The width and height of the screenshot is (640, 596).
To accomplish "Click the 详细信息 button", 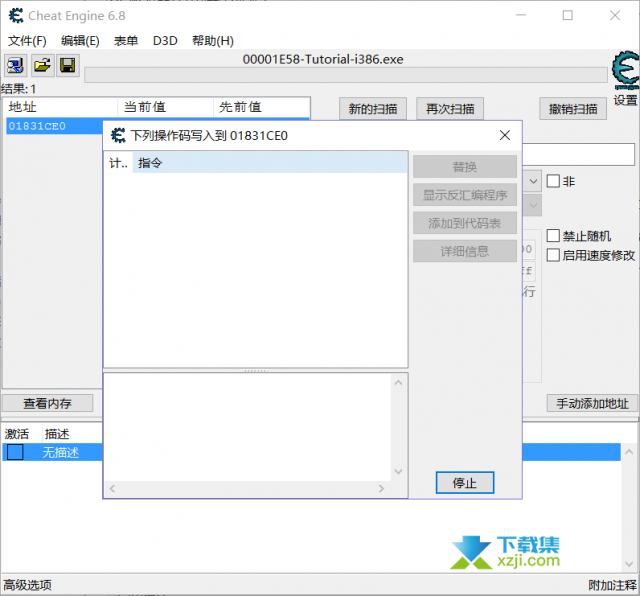I will coord(464,251).
